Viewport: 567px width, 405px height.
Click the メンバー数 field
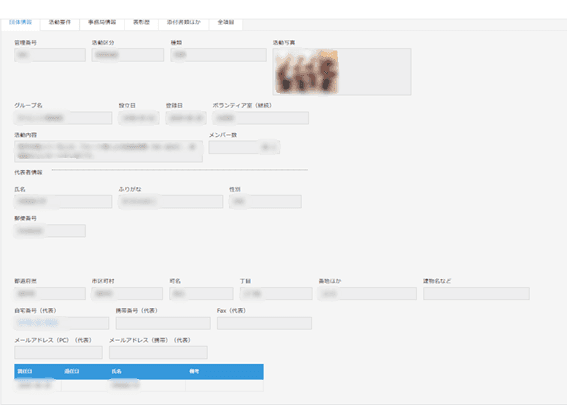(244, 147)
